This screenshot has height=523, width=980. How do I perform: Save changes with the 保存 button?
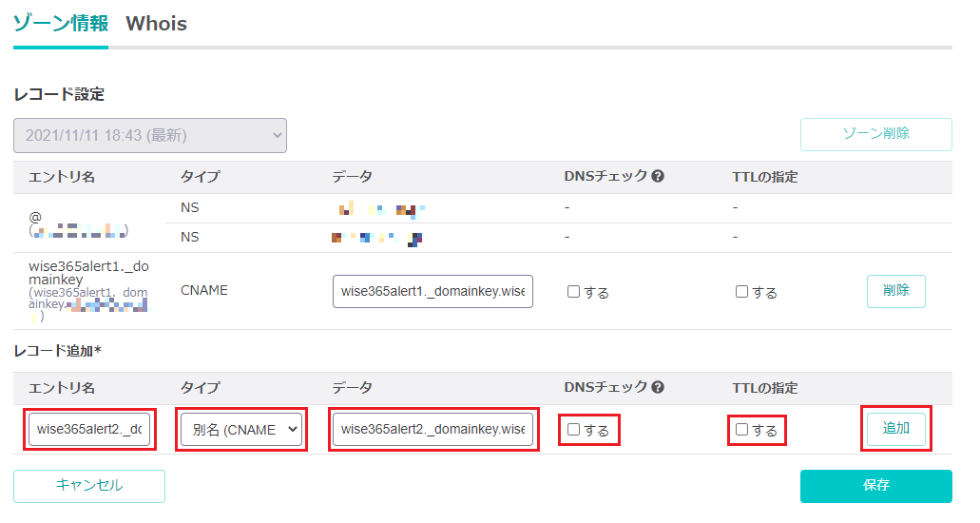tap(875, 486)
